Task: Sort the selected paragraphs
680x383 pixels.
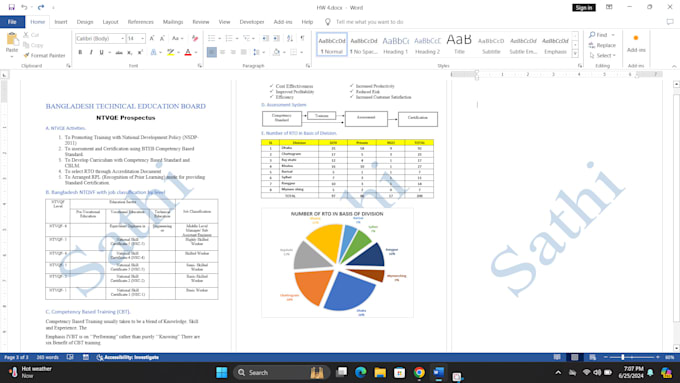Action: point(290,39)
